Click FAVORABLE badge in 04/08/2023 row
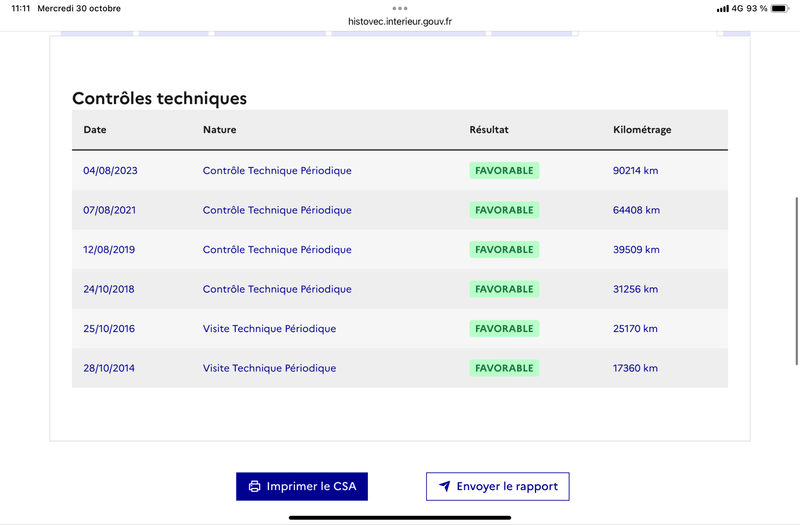Image resolution: width=800 pixels, height=525 pixels. 504,170
